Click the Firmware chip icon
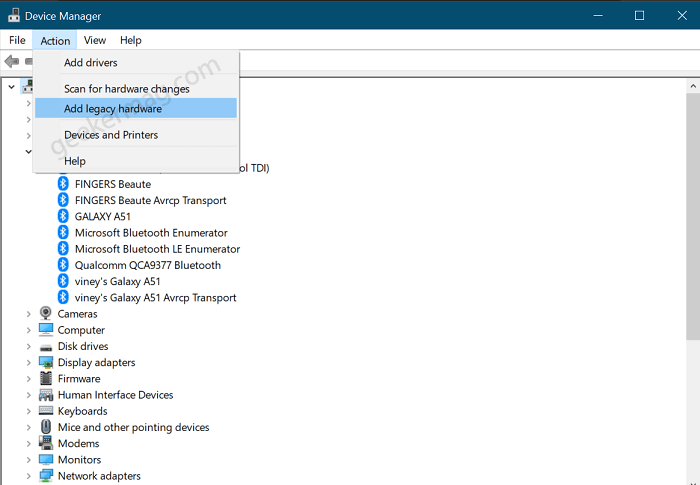 click(46, 378)
